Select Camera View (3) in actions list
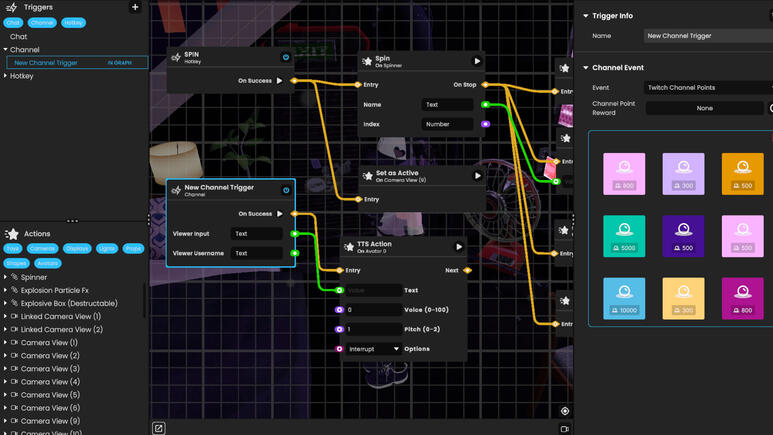The width and height of the screenshot is (773, 435). click(50, 368)
